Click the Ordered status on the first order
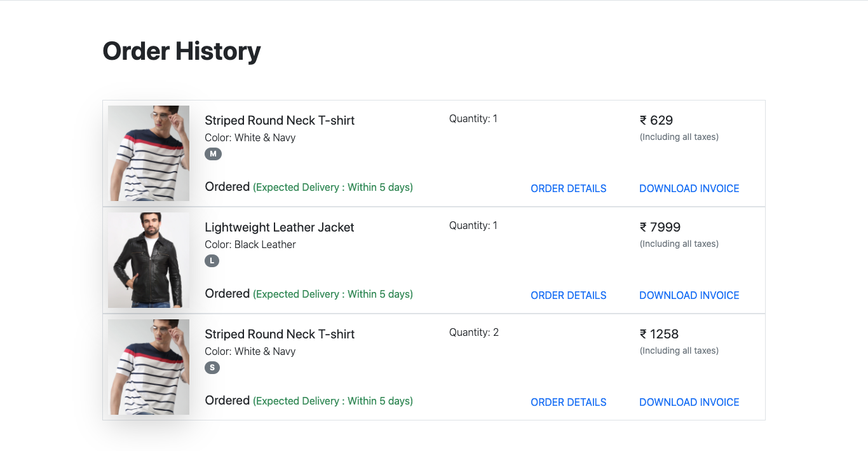The height and width of the screenshot is (451, 868). click(x=227, y=186)
